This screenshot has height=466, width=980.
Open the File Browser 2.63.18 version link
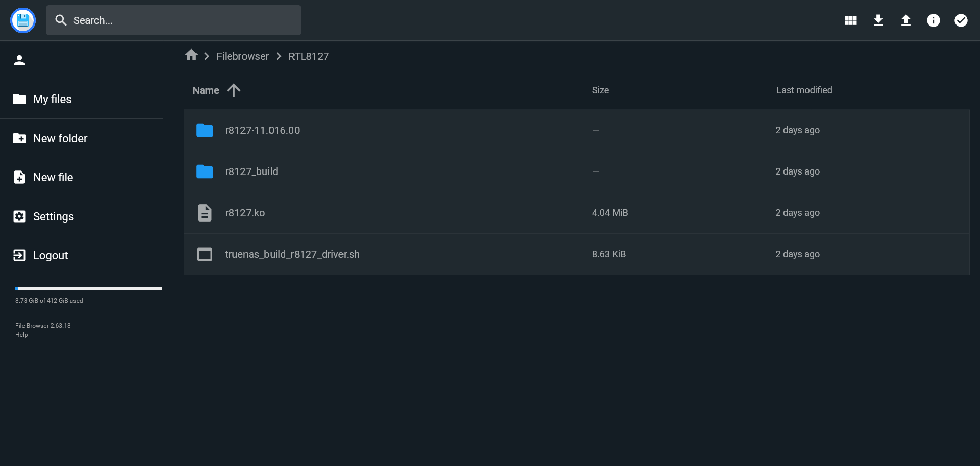click(43, 326)
